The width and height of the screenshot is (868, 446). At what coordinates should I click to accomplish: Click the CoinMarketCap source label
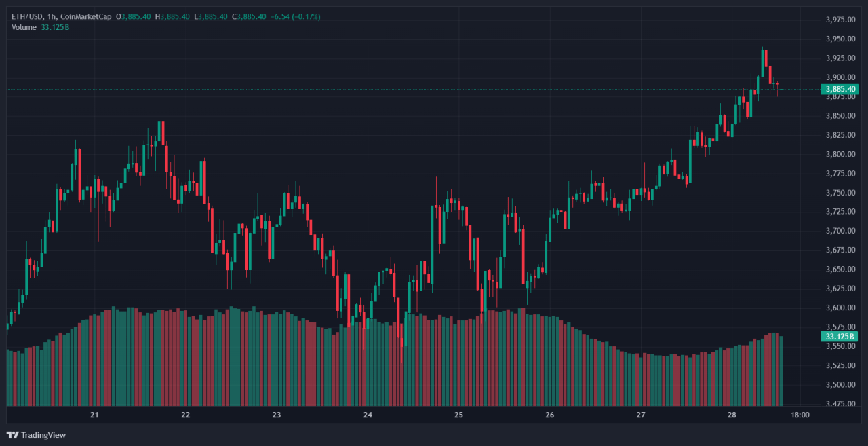coord(87,16)
